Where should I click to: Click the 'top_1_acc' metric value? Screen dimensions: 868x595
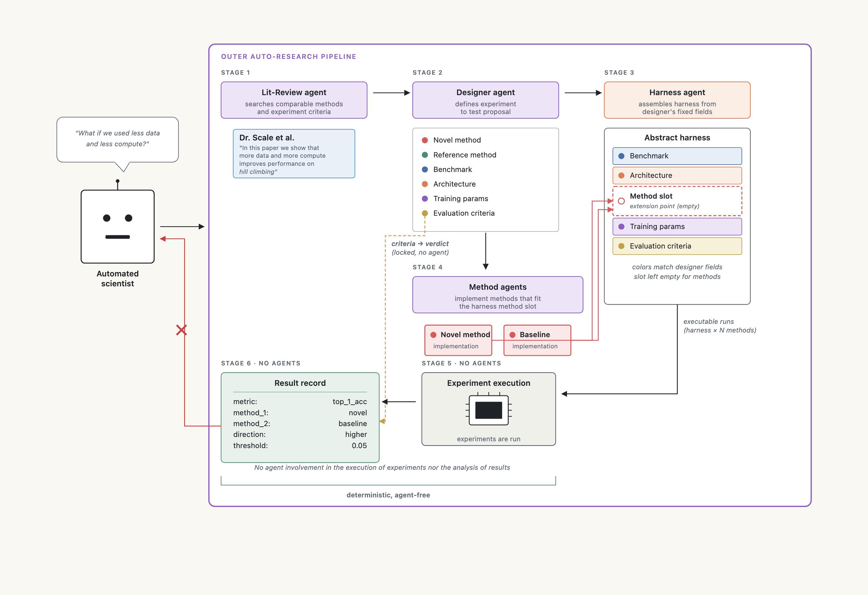click(x=350, y=402)
